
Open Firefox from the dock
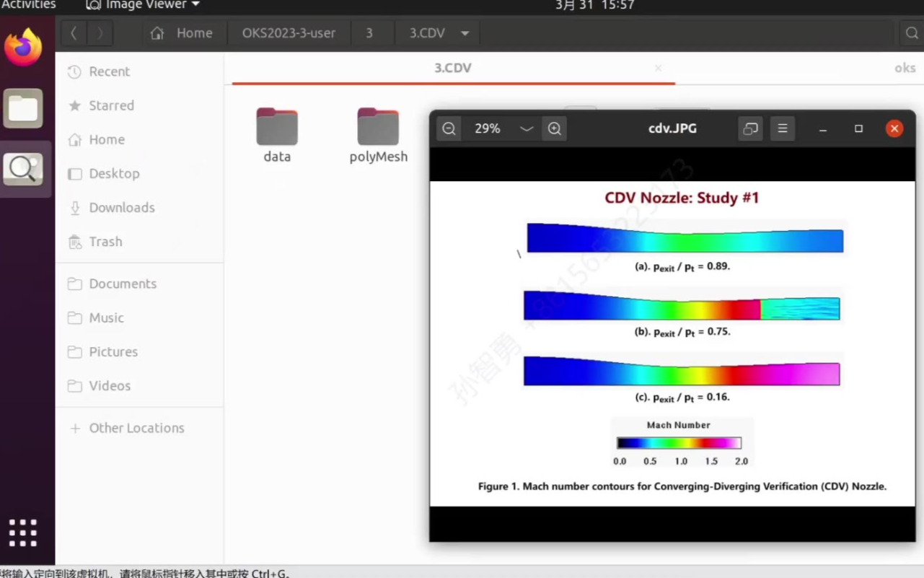23,48
